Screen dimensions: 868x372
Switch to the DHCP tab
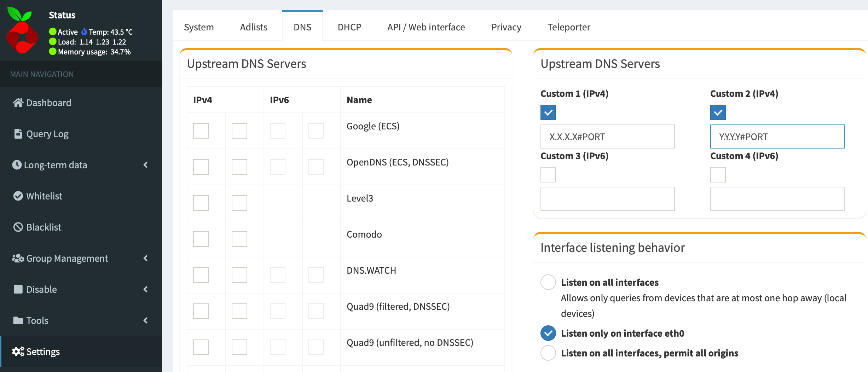point(349,27)
